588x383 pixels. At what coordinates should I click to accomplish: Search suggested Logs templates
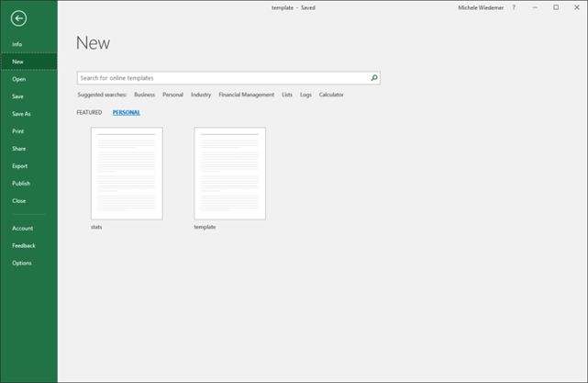coord(305,95)
